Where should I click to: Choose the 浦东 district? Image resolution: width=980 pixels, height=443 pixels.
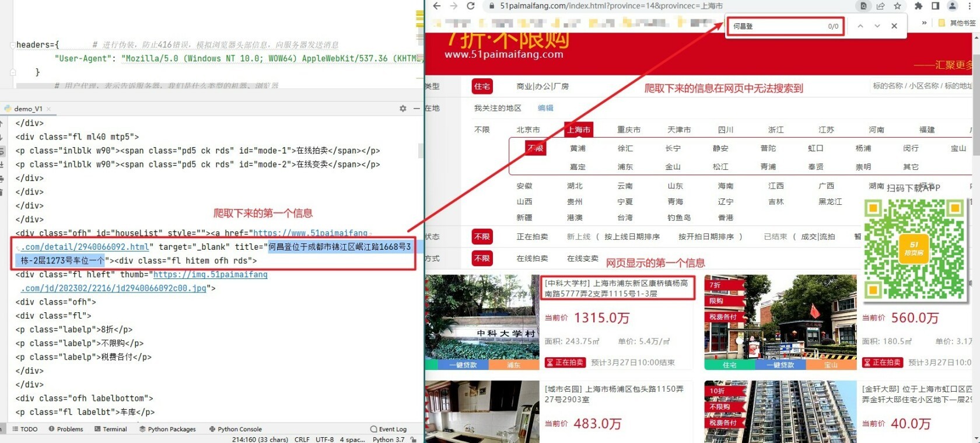pos(625,167)
